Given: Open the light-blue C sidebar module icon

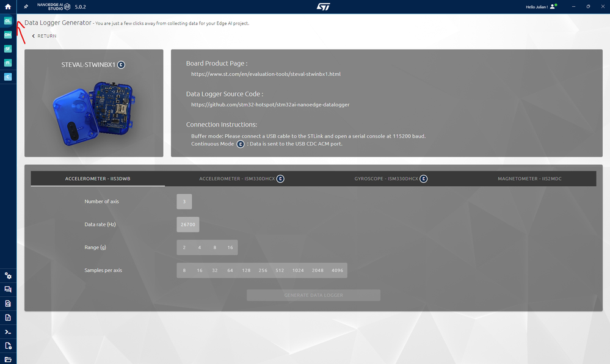Looking at the screenshot, I should 8,77.
